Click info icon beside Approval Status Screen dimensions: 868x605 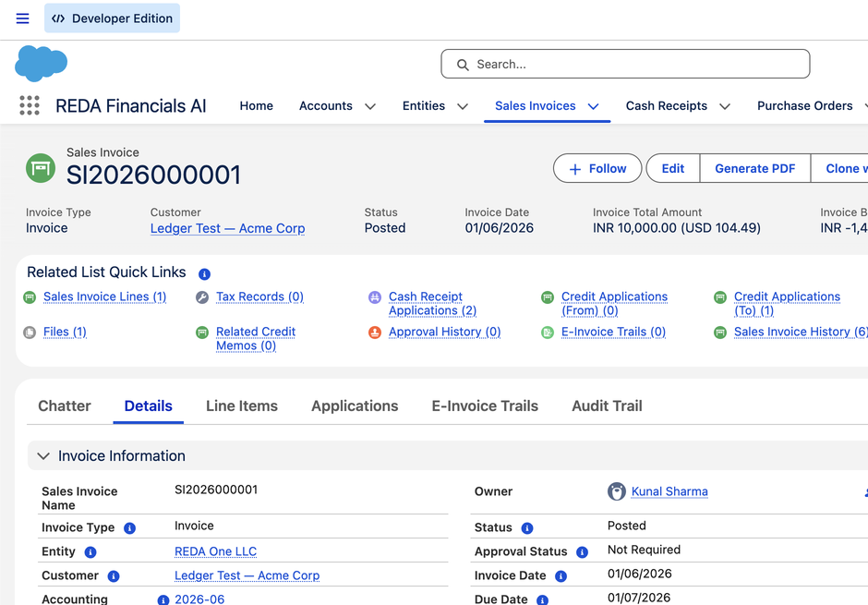tap(582, 551)
